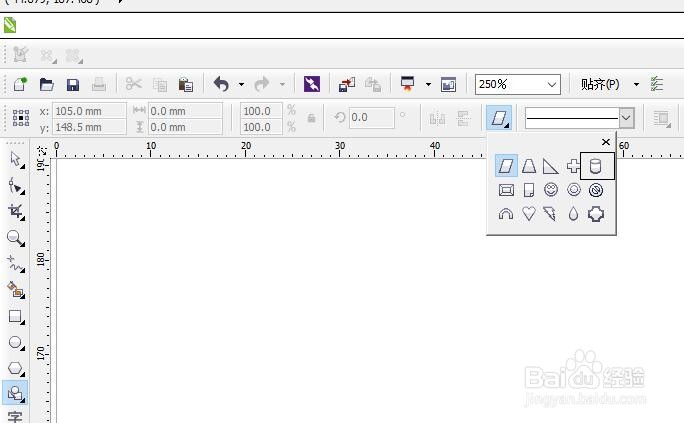Click the object origin grid icon
Screen dimensions: 684x423
tap(21, 118)
